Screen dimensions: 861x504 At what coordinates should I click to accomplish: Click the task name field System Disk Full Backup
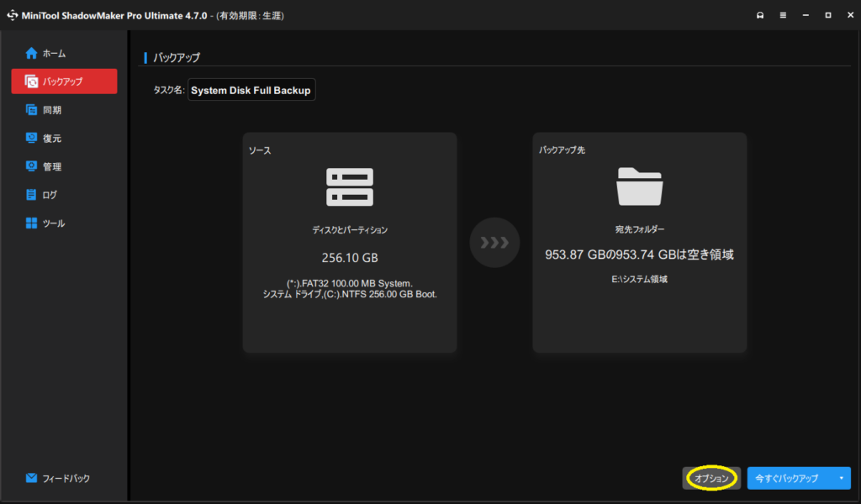[x=251, y=90]
